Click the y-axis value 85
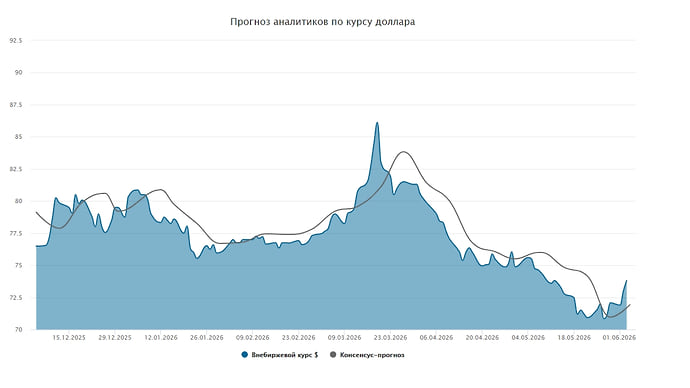 click(19, 137)
